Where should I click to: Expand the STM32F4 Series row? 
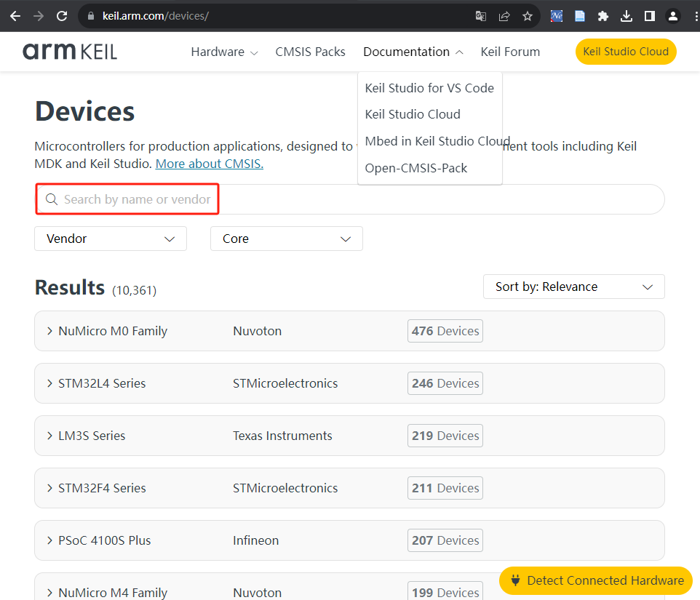[349, 488]
